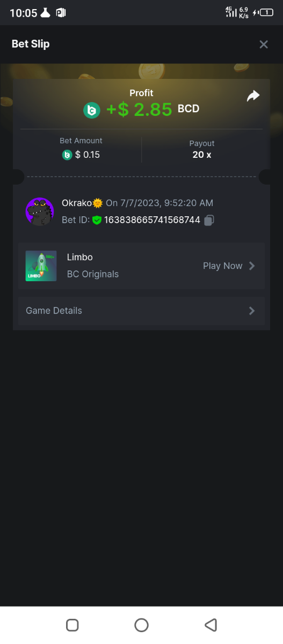Tap the Bet ID number text

coord(152,220)
